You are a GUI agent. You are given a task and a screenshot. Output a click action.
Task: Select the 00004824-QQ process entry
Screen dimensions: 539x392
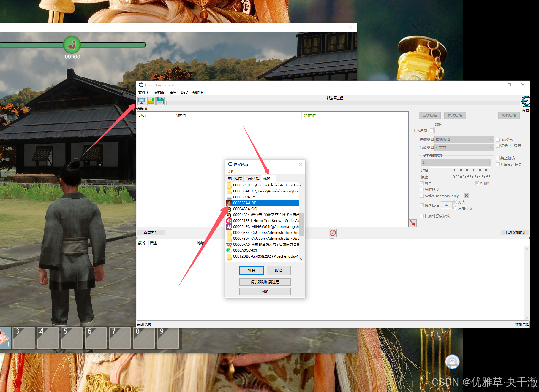pos(263,209)
